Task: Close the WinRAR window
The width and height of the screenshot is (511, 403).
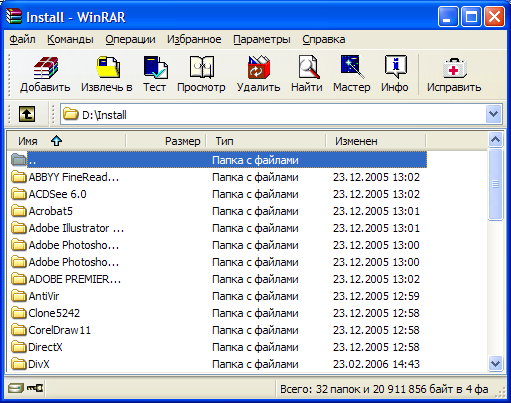Action: [x=494, y=17]
